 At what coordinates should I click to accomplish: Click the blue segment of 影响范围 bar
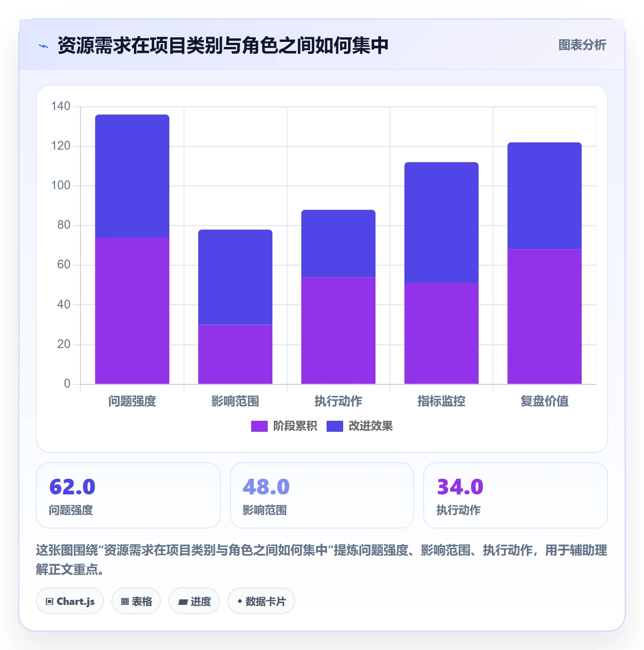pyautogui.click(x=235, y=277)
